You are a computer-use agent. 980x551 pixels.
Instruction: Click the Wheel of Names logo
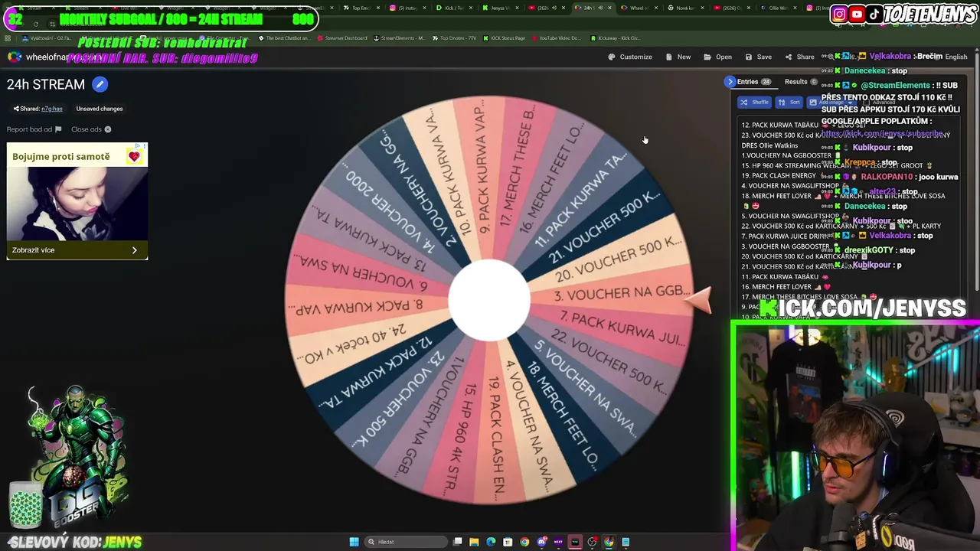coord(15,57)
